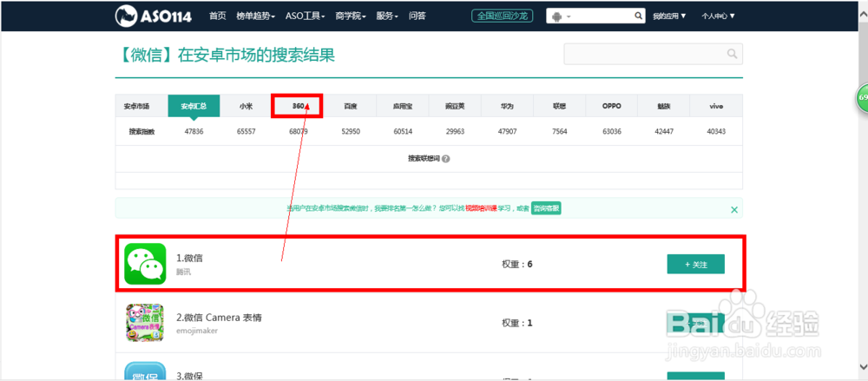Click the page scrollbar down arrow

click(862, 366)
